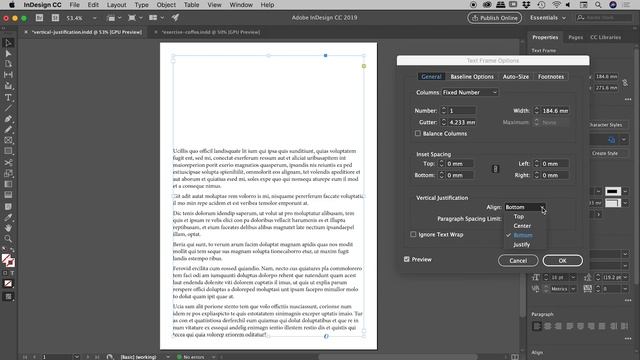
Task: Click the Gutter 4.233 mm input field
Action: pos(462,122)
